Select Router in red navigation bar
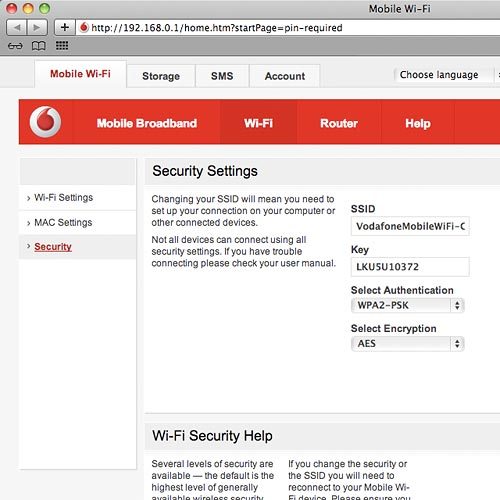Viewport: 500px width, 500px height. point(339,123)
